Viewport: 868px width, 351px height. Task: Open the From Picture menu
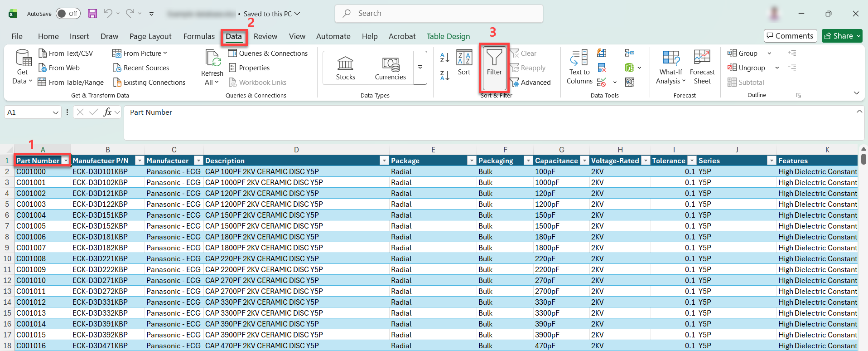140,53
